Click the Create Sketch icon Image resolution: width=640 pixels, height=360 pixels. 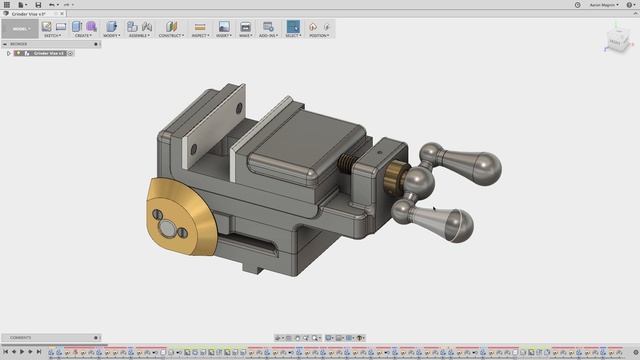[47, 27]
